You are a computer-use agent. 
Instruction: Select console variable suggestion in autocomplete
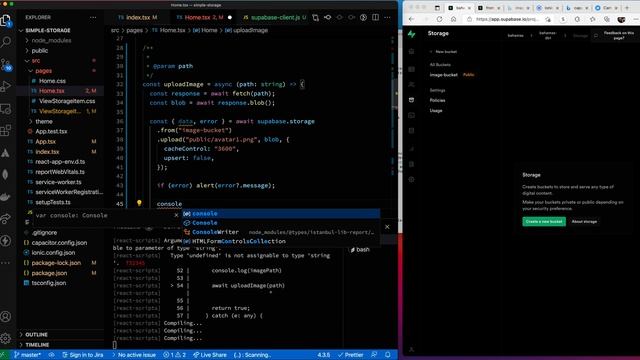pyautogui.click(x=281, y=213)
